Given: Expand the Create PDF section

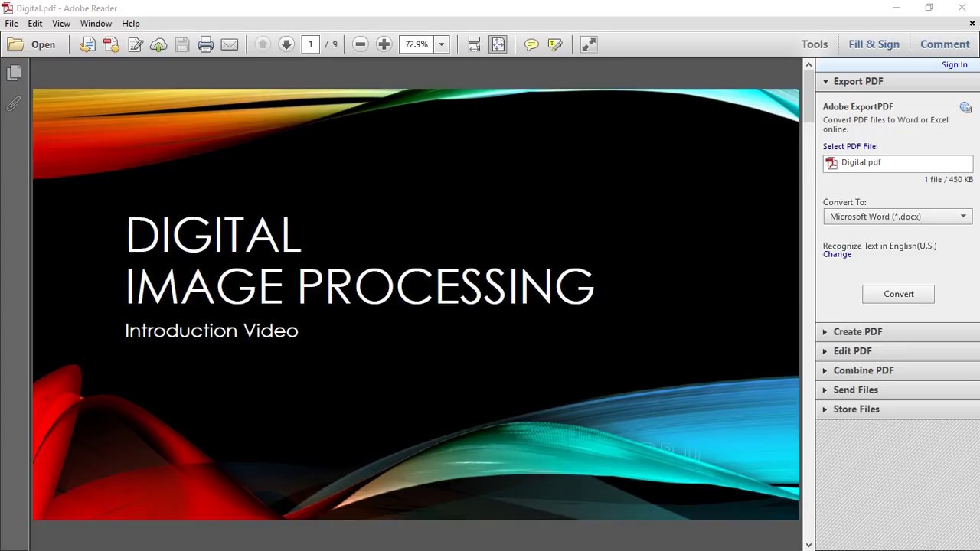Looking at the screenshot, I should click(897, 331).
